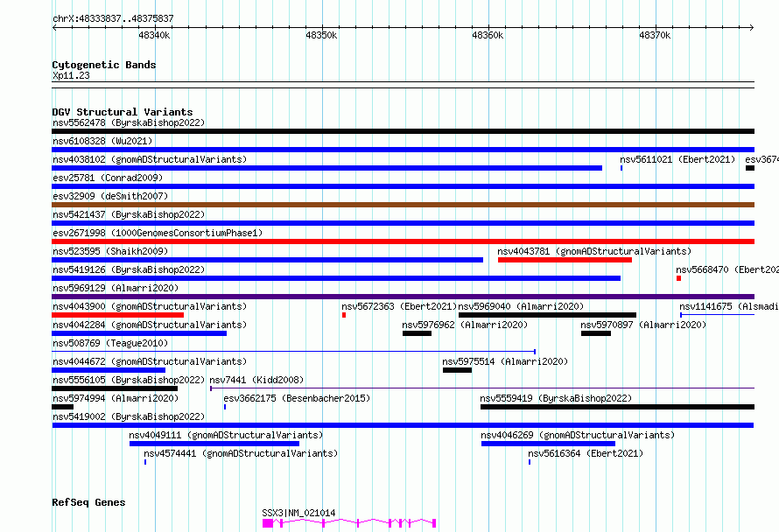This screenshot has width=779, height=532.
Task: Select the nsv4044672 gnomADStructuralVariants label
Action: (150, 361)
